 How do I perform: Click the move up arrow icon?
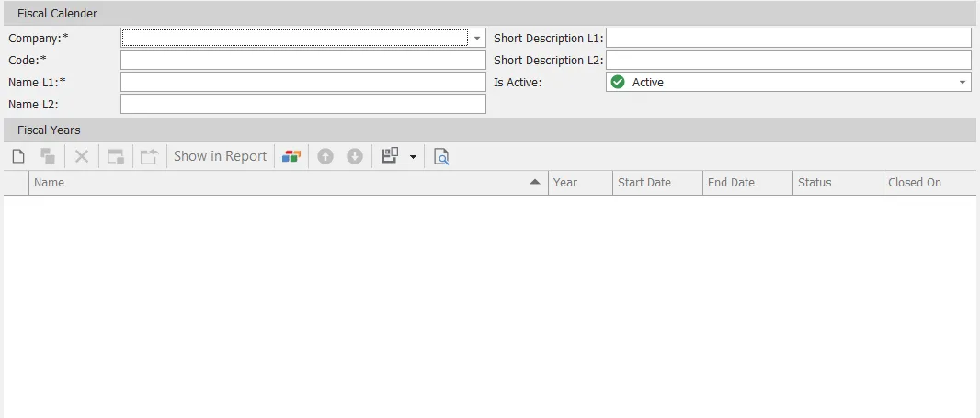pos(325,156)
